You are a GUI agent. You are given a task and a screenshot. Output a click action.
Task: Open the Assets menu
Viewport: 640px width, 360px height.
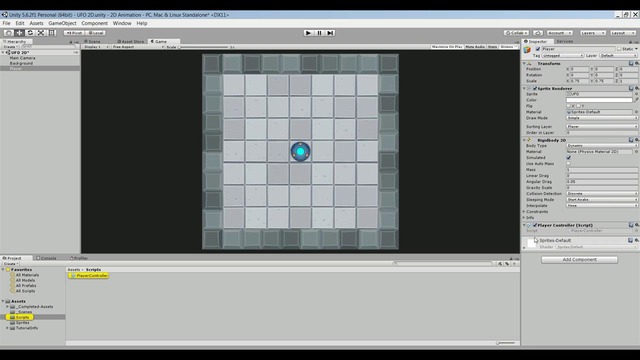click(36, 23)
